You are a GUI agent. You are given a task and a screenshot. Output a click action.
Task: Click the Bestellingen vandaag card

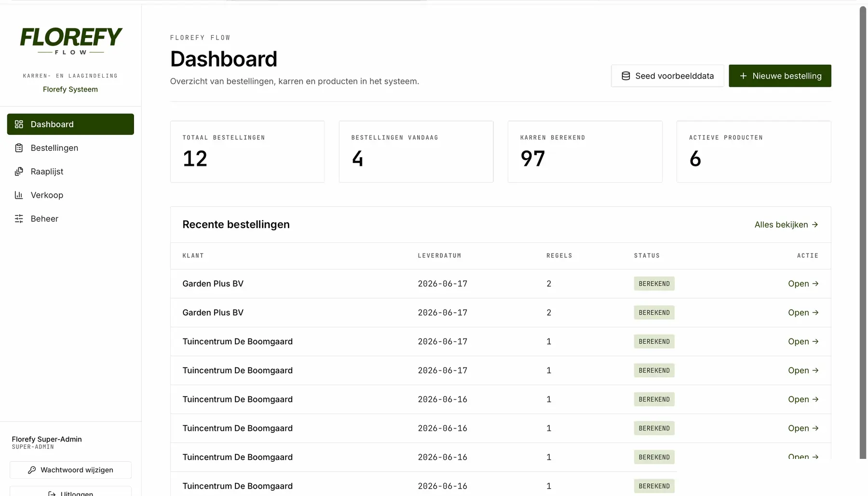click(x=416, y=152)
